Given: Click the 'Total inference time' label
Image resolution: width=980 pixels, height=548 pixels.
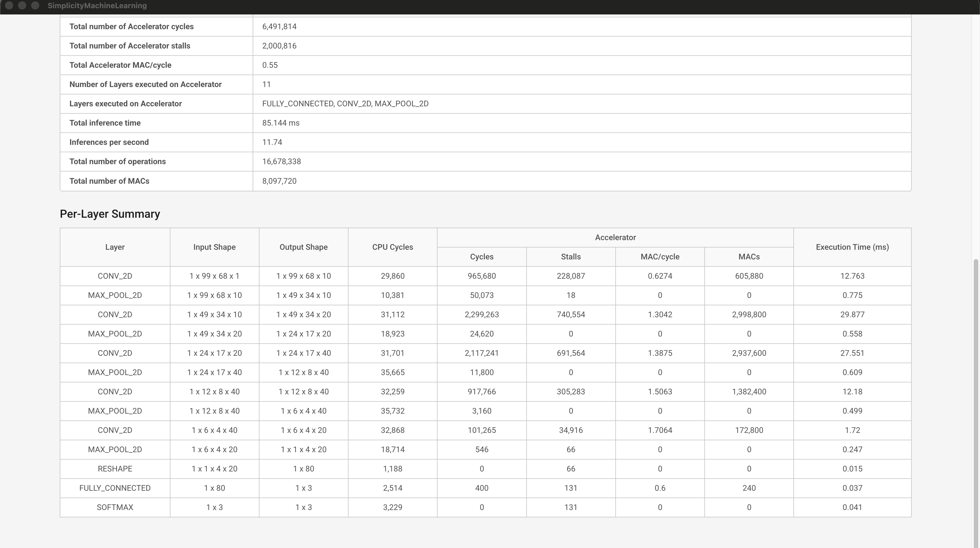Looking at the screenshot, I should (x=105, y=123).
